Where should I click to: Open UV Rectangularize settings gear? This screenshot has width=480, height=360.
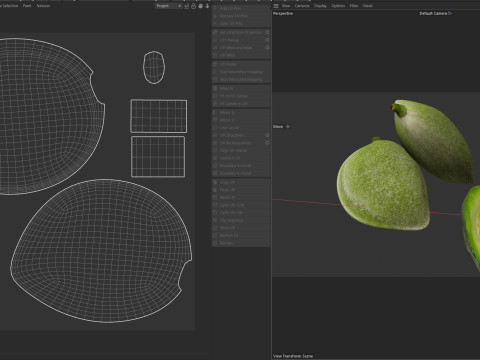click(267, 143)
